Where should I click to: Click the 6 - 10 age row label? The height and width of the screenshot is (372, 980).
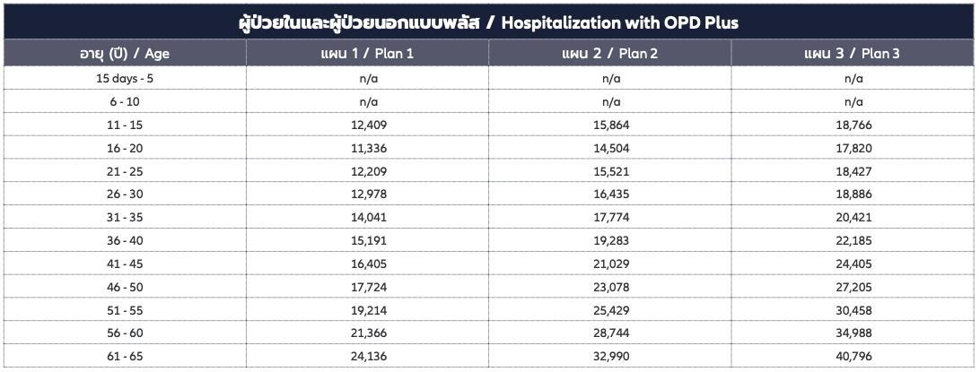125,101
